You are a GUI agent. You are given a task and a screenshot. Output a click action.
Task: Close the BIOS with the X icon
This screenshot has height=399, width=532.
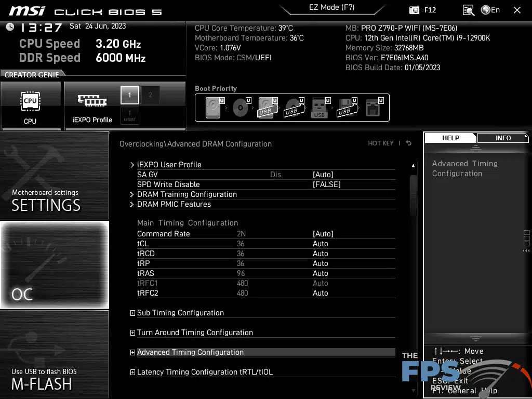coord(517,10)
